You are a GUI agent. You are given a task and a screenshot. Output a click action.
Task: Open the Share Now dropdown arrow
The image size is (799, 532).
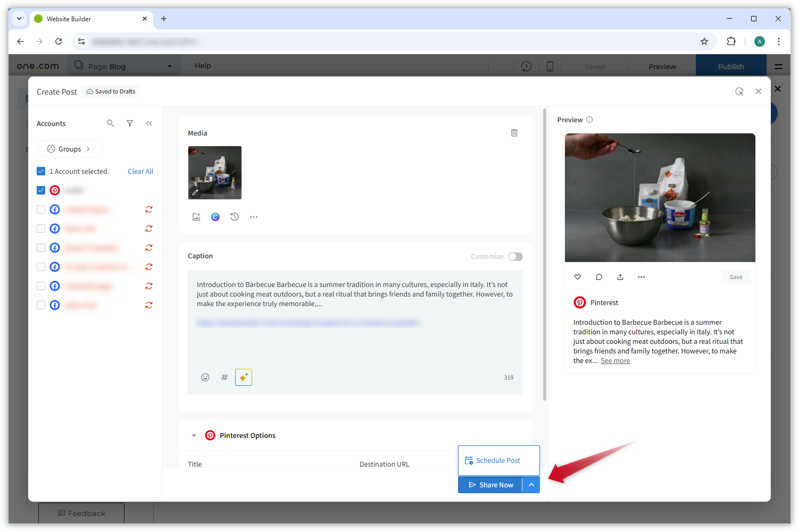coord(531,484)
